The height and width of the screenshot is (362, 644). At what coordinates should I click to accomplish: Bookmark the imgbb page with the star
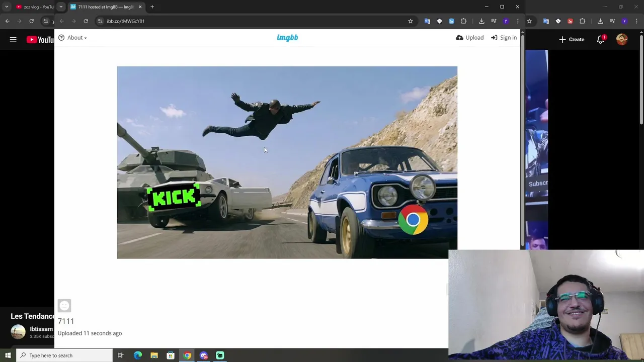[x=411, y=21]
